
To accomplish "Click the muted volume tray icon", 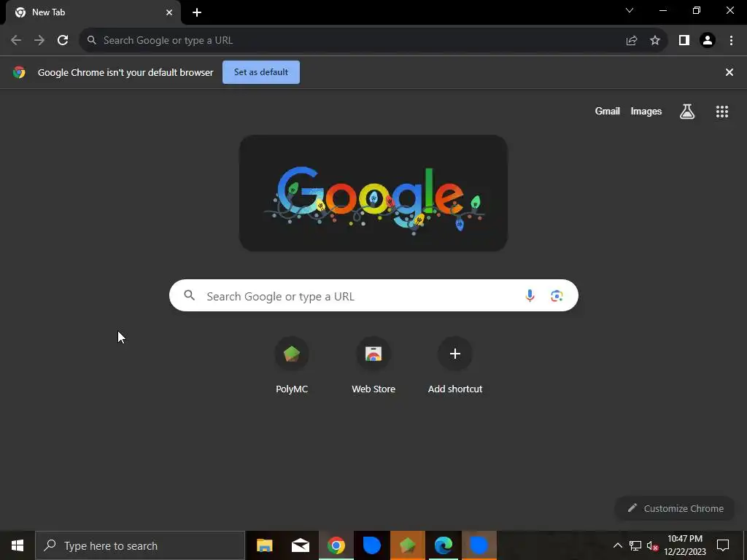I will 652,545.
